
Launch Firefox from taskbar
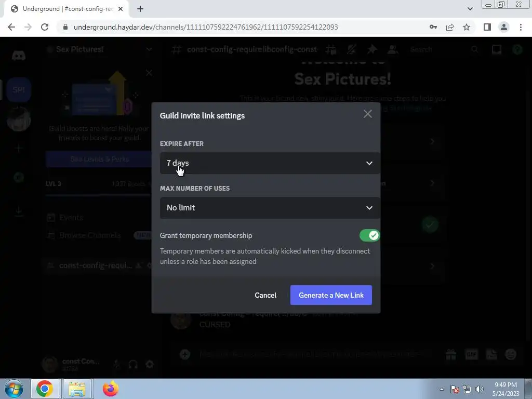[x=111, y=389]
